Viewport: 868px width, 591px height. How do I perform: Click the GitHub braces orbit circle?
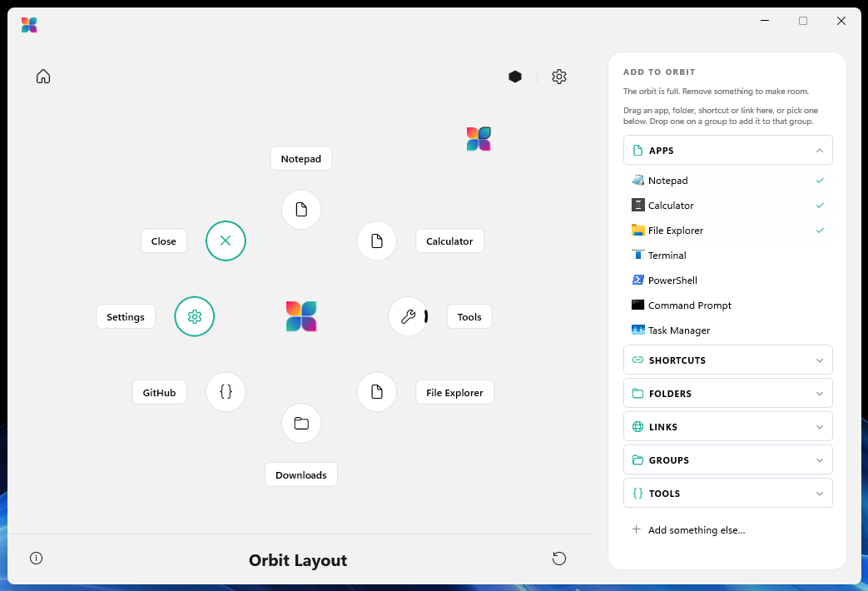[x=226, y=392]
